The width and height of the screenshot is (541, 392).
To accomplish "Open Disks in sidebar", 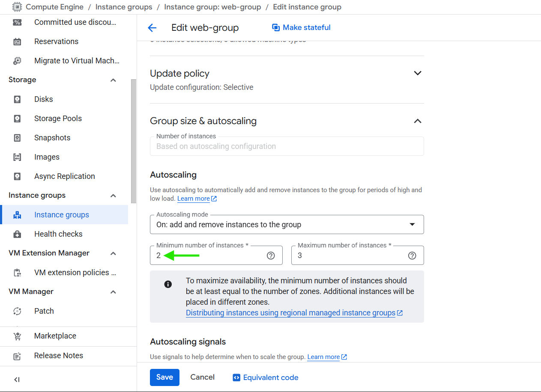I will 44,99.
